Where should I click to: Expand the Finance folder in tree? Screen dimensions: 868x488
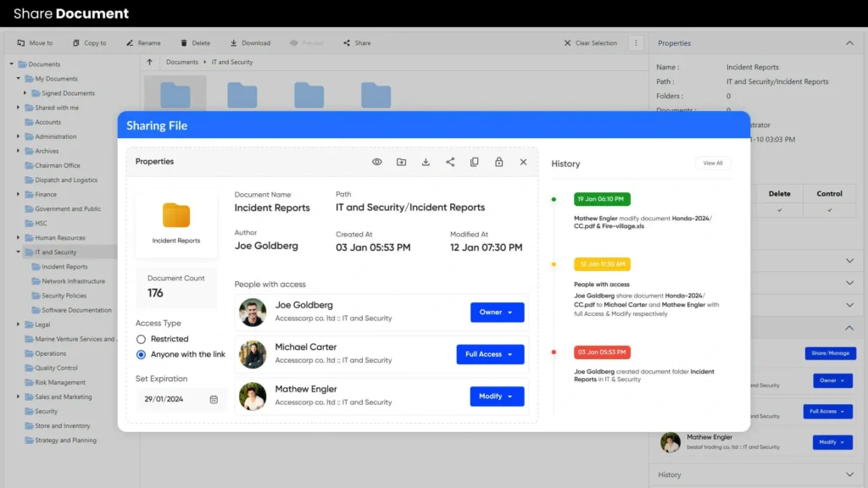pos(18,195)
